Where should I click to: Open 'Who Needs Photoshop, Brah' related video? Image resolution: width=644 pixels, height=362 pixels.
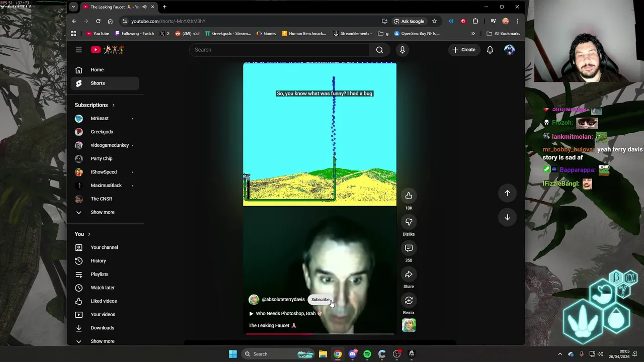[x=285, y=313]
